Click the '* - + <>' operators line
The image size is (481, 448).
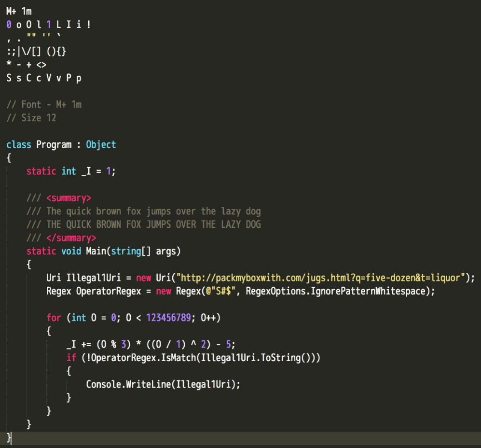(x=27, y=65)
